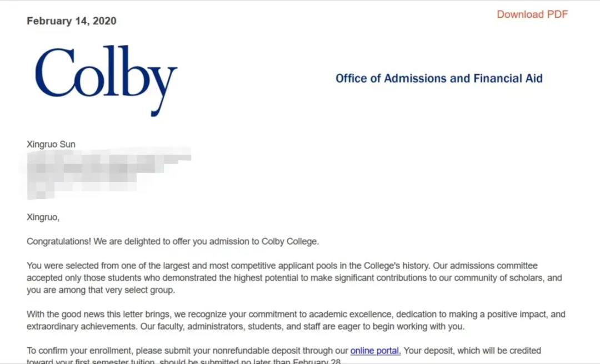
Task: Open the online portal hyperlink
Action: 376,351
